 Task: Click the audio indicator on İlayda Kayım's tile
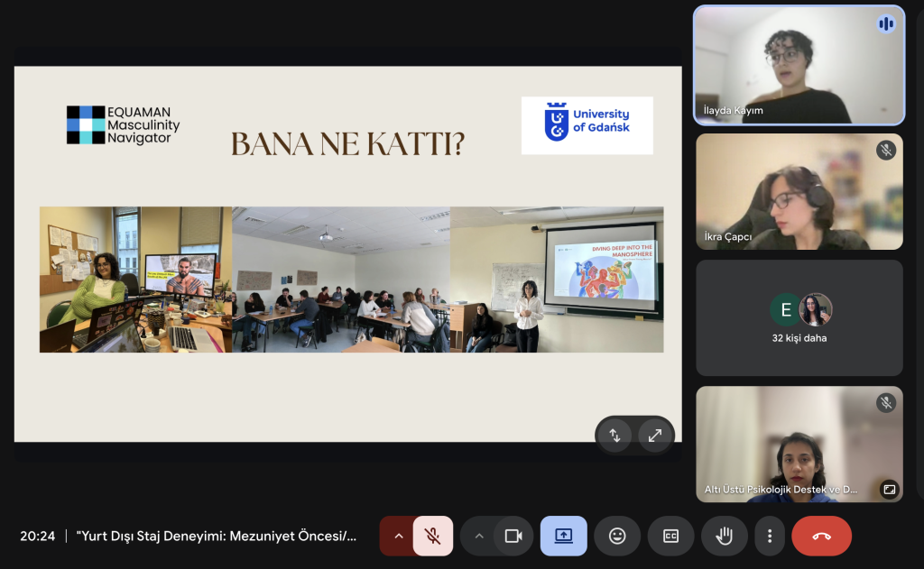click(886, 23)
